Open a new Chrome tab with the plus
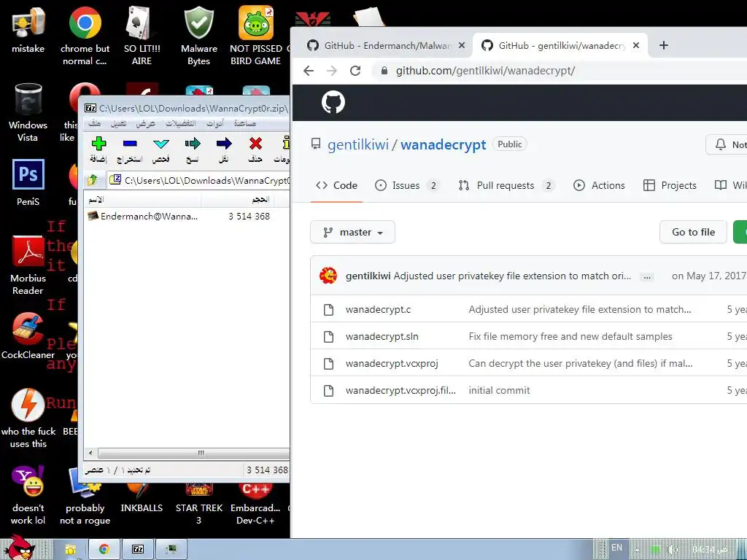747x560 pixels. 664,45
